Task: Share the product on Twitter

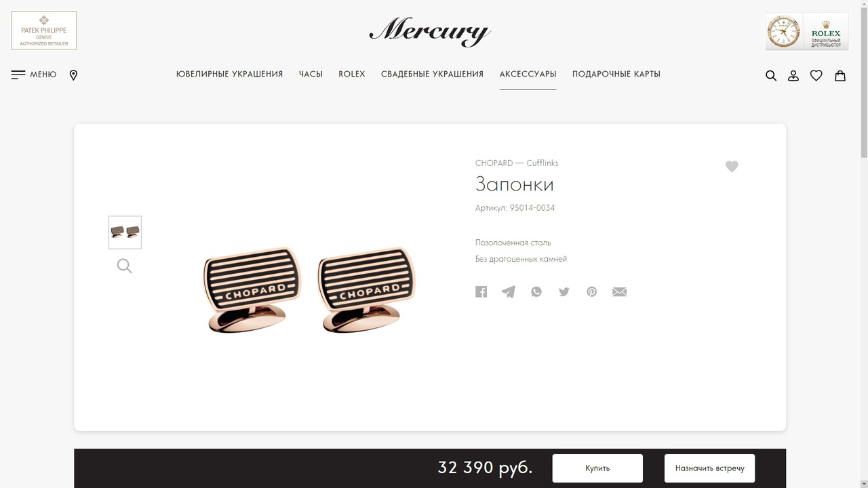Action: pyautogui.click(x=564, y=292)
